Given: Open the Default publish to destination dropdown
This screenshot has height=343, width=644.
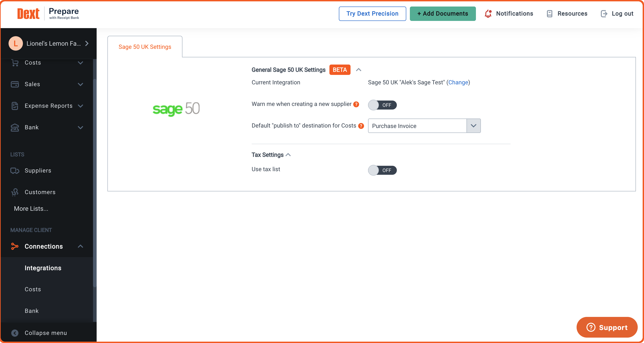Looking at the screenshot, I should [473, 125].
